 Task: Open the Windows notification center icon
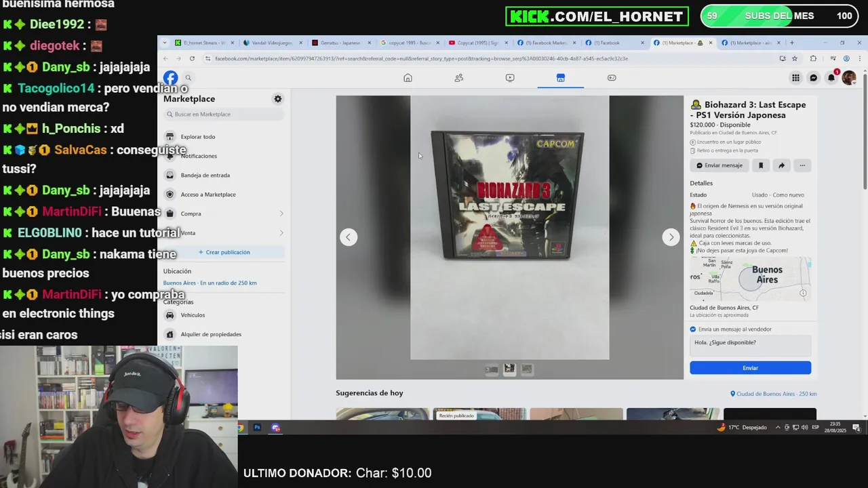click(x=856, y=428)
